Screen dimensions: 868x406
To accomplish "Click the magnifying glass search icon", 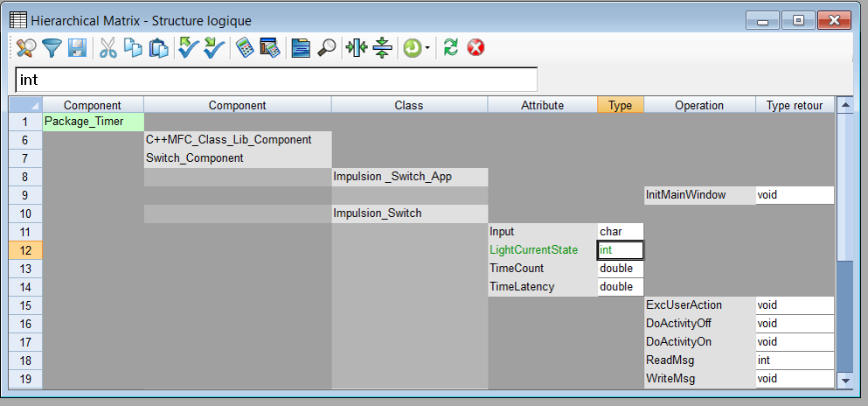I will point(326,48).
